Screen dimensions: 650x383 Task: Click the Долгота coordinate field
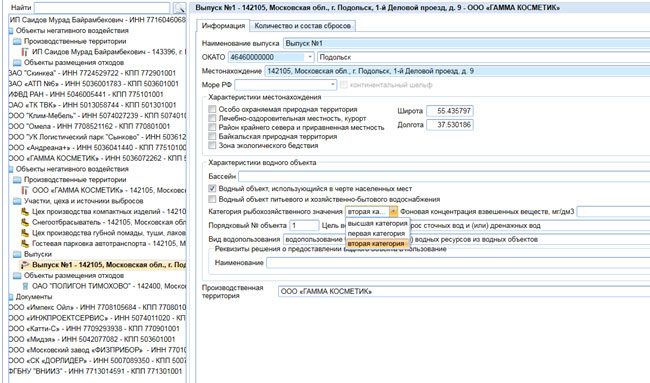[x=449, y=125]
